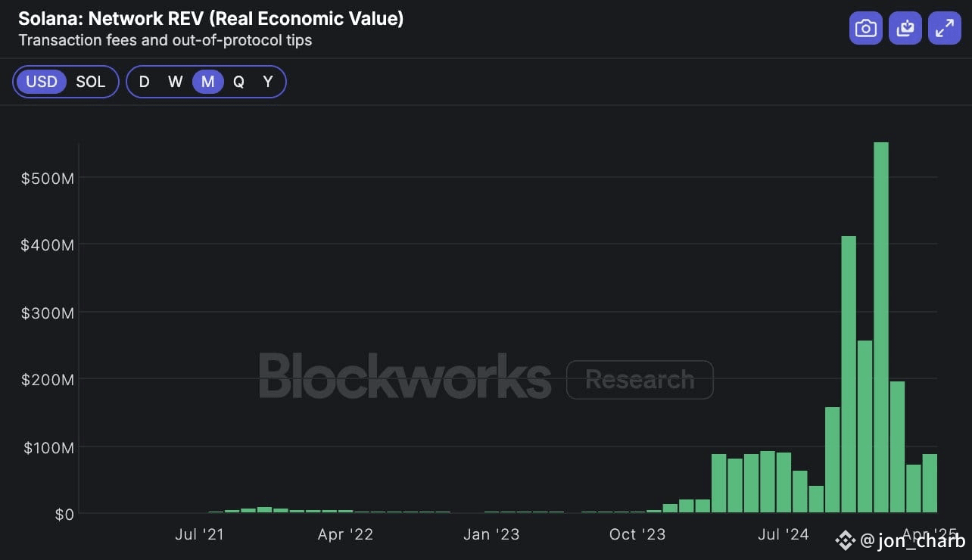Click the '$400M' y-axis label

tap(48, 244)
